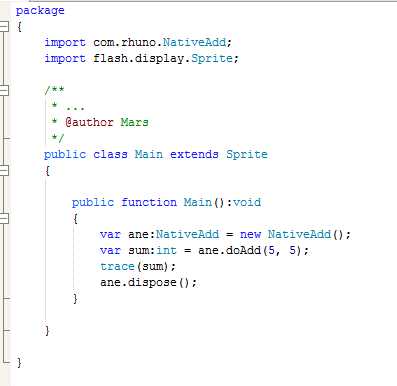This screenshot has width=397, height=386.
Task: Click 'flash.display' in the second import
Action: 138,58
